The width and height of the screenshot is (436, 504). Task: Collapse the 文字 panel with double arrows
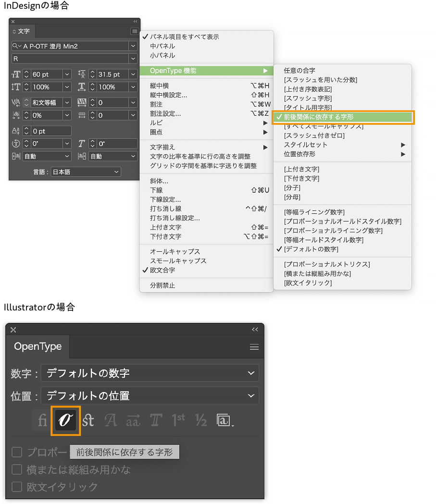click(136, 21)
